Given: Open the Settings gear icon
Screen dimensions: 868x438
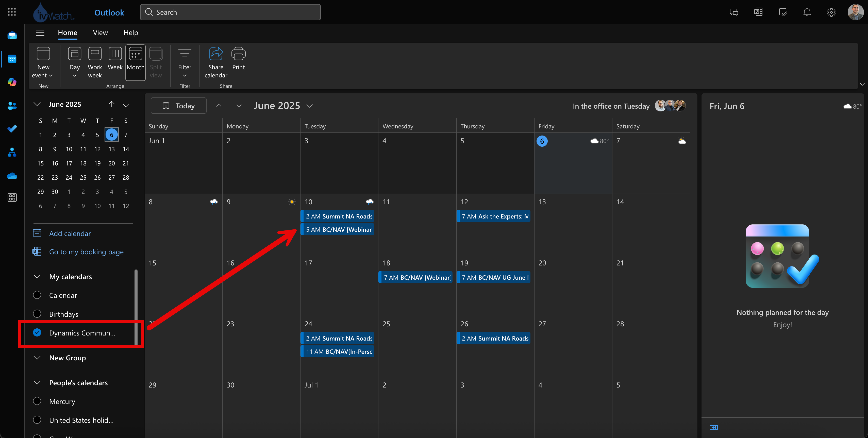Looking at the screenshot, I should coord(831,12).
